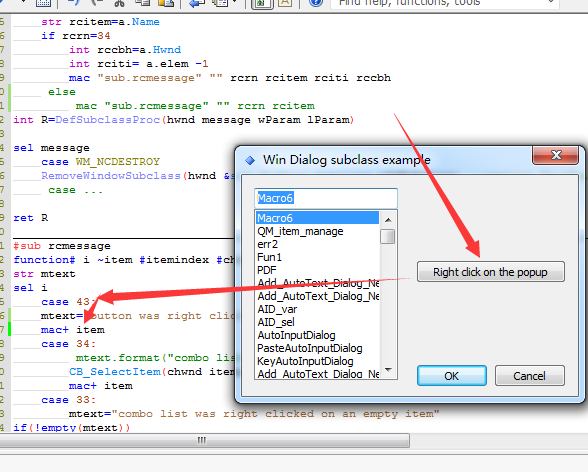
Task: Click the #sub rcmessage line
Action: coord(62,246)
